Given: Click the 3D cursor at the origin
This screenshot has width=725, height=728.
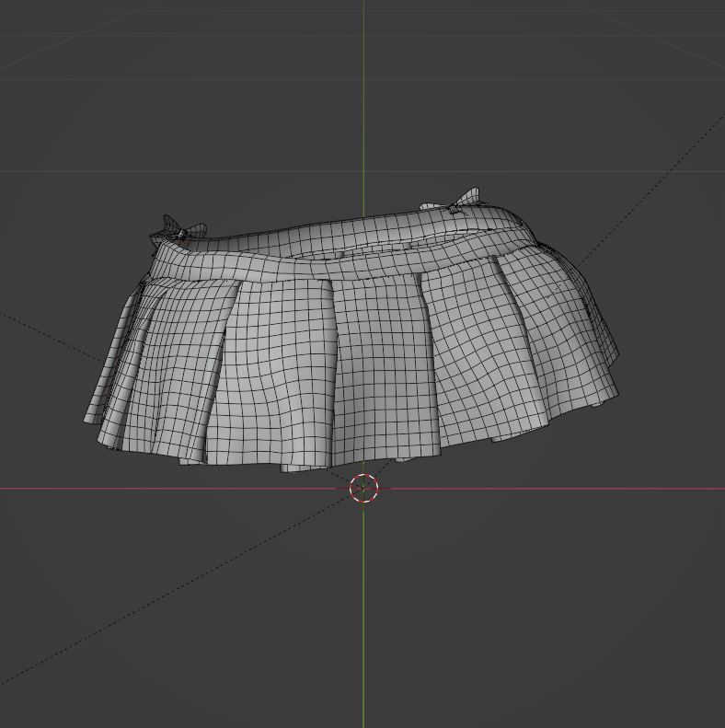Looking at the screenshot, I should (363, 488).
